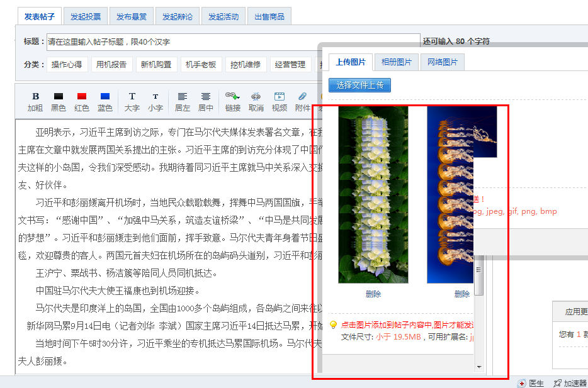Click the red hint 点击图片添加到帖子内容中
The height and width of the screenshot is (388, 588).
click(x=407, y=324)
